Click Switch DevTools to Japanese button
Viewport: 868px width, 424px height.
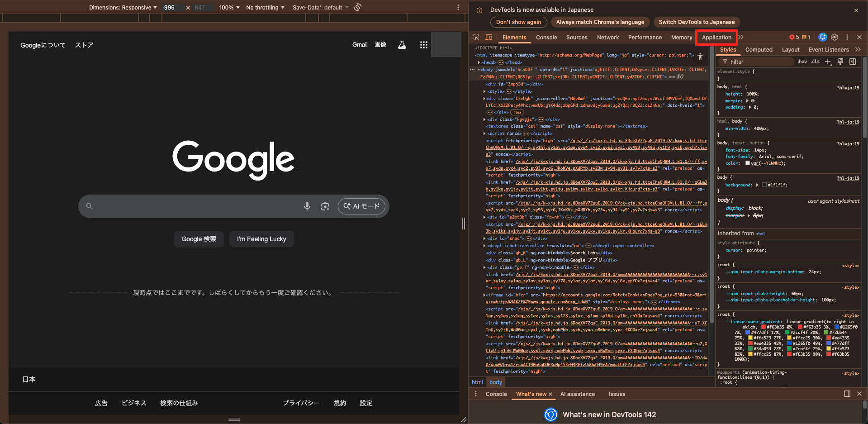(697, 22)
